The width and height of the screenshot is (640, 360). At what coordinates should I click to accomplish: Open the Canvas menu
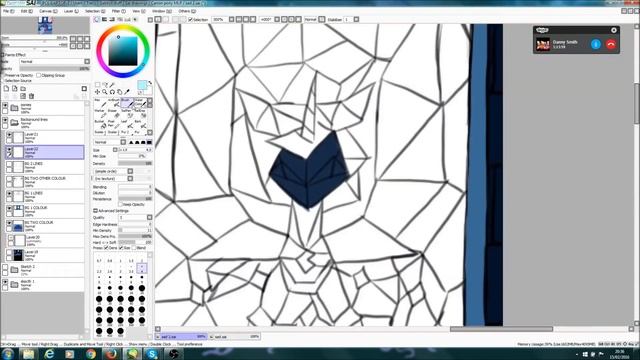point(48,11)
